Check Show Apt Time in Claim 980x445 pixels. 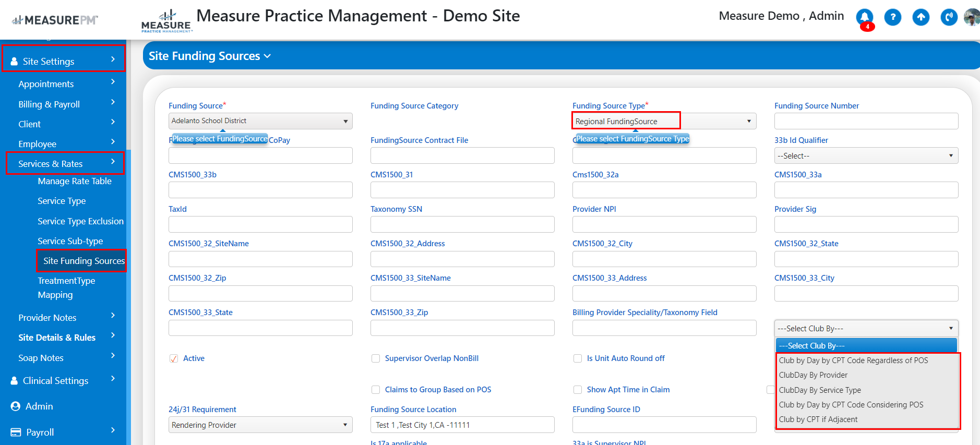click(x=578, y=390)
